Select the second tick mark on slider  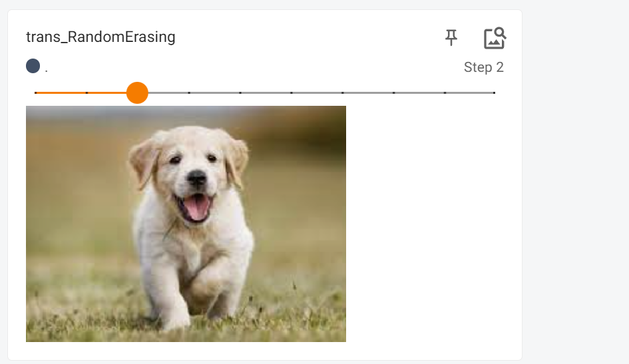tap(87, 92)
